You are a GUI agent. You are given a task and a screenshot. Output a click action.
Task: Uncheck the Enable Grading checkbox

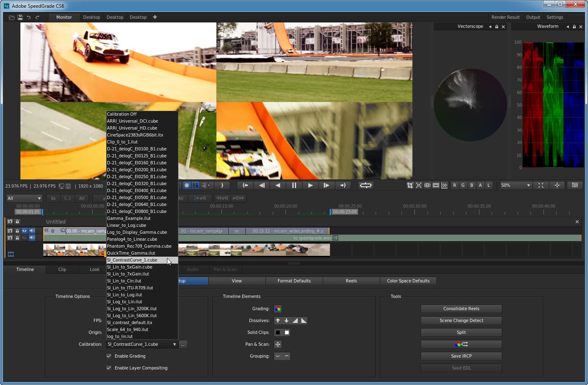tap(109, 356)
